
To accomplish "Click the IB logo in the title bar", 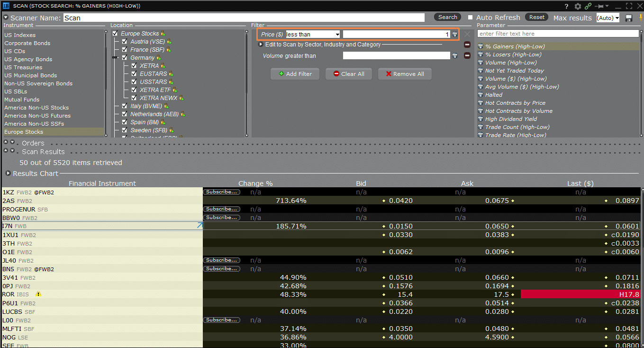I will (x=5, y=6).
